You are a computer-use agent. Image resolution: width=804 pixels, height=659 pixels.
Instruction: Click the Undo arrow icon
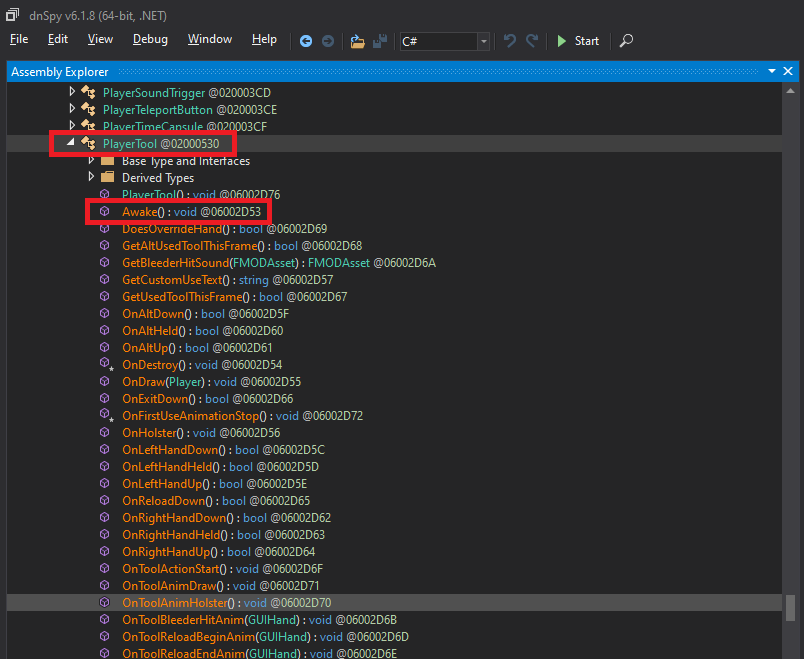coord(510,41)
